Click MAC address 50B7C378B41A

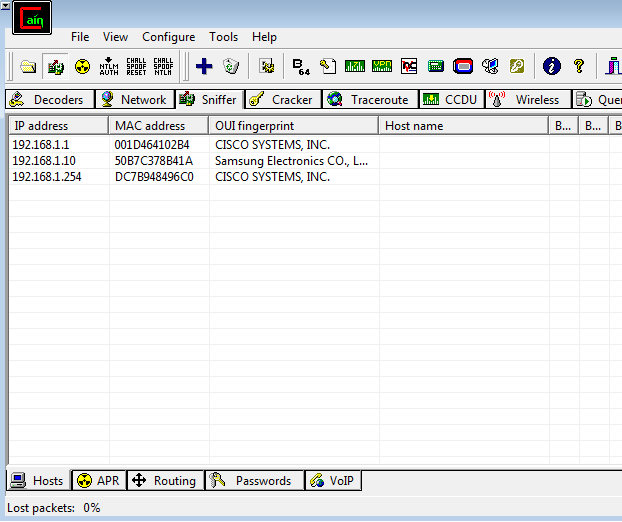tap(154, 161)
